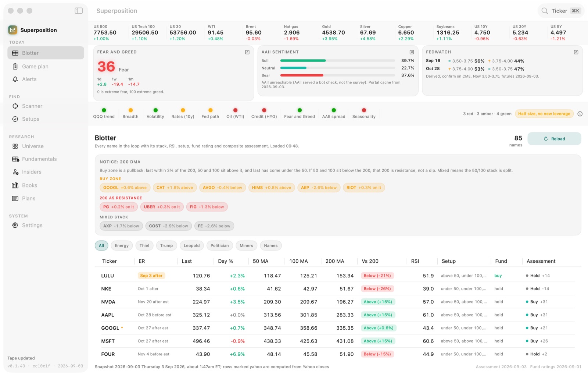Click the Setups badge icon

tap(15, 119)
